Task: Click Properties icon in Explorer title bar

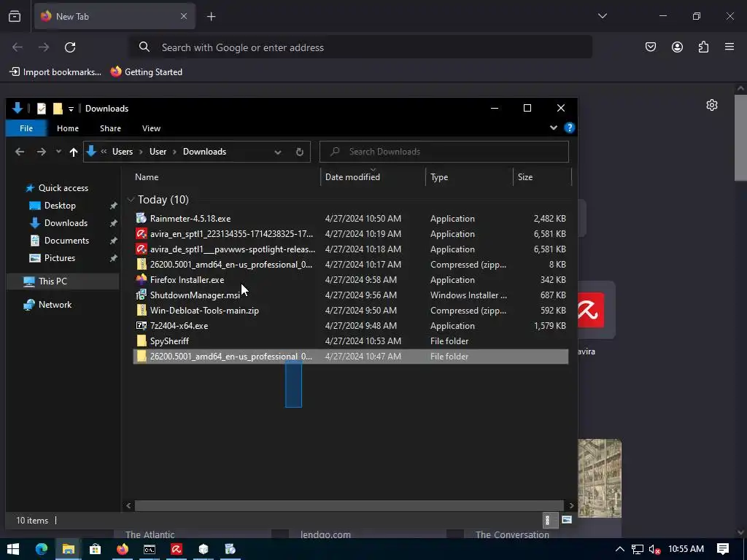Action: (42, 109)
